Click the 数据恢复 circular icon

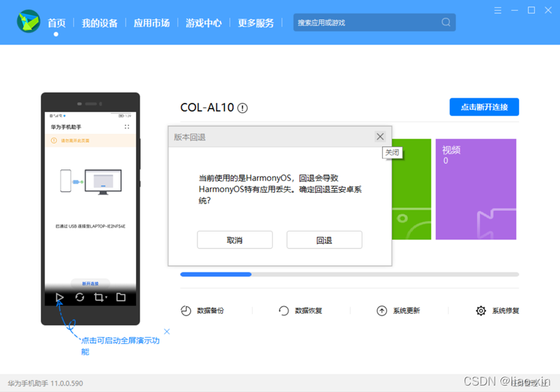(x=284, y=310)
